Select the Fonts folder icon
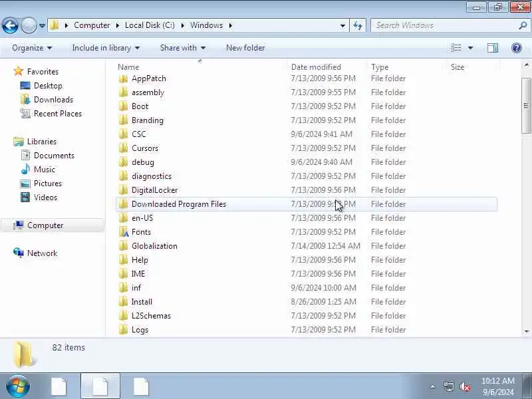The height and width of the screenshot is (399, 532). pos(124,231)
